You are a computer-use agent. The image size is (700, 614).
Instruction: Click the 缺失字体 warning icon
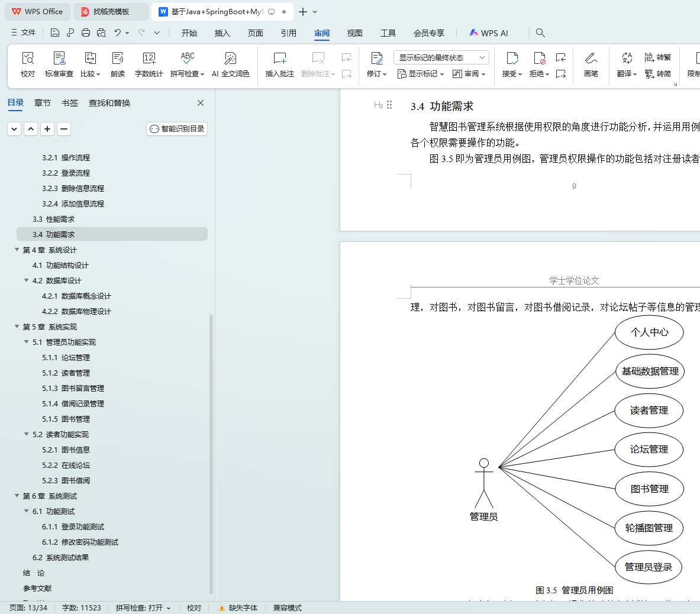click(221, 607)
